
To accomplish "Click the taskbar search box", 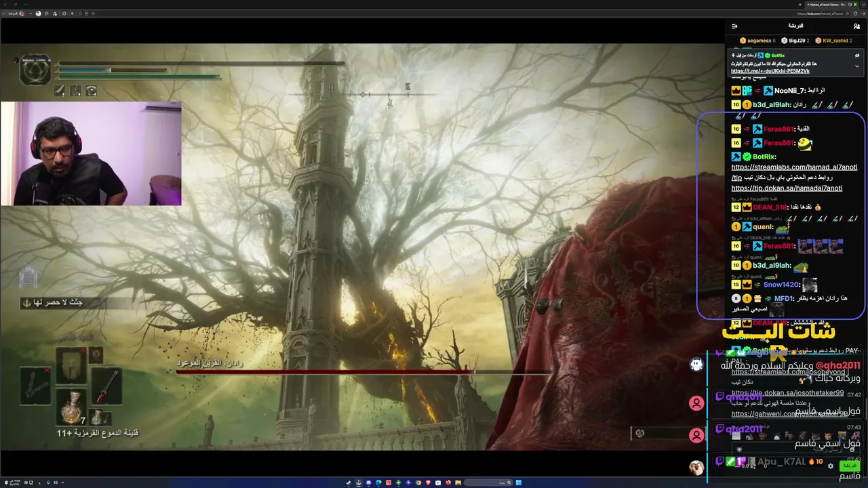I will click(x=487, y=483).
